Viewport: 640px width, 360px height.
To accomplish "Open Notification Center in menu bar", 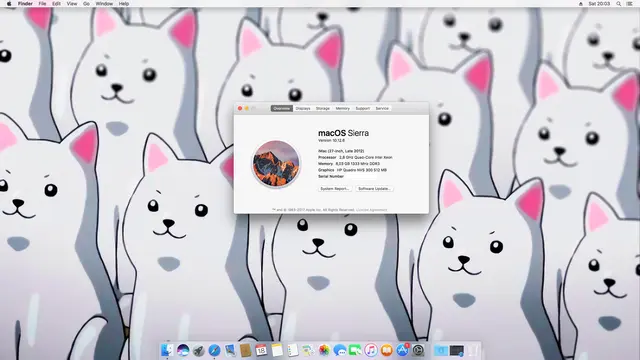I will (630, 4).
